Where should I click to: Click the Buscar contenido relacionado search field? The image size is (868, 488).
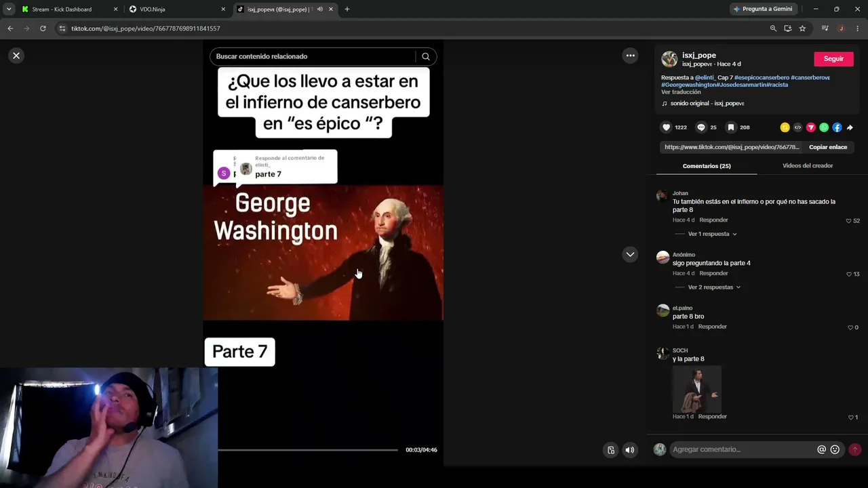click(x=314, y=56)
